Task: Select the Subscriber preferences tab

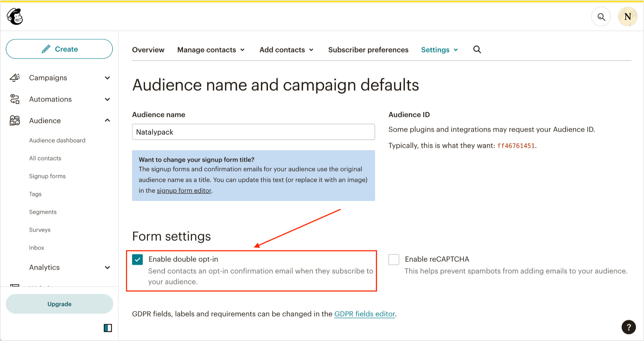Action: coord(368,50)
